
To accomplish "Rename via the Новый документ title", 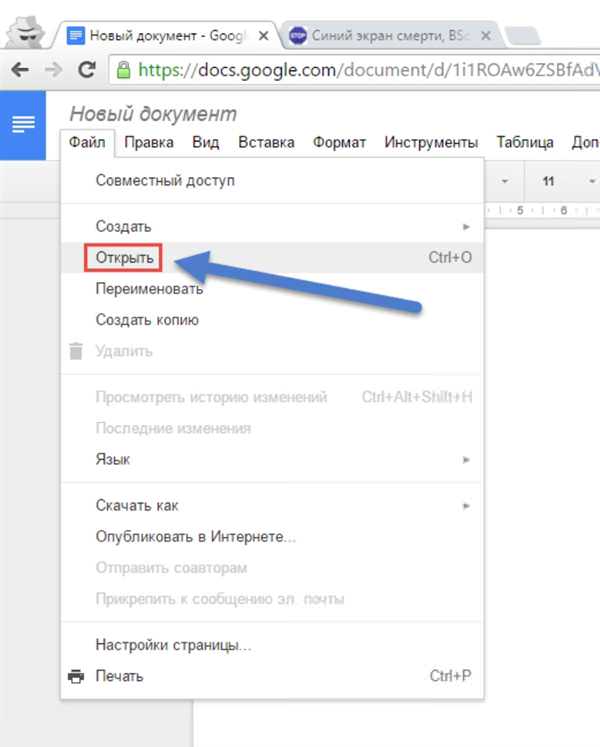I will click(x=153, y=114).
